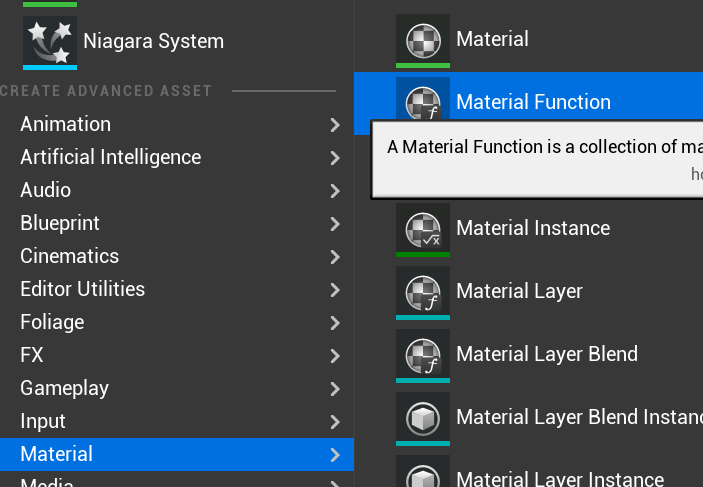Open the FX category
This screenshot has width=703, height=487.
click(x=32, y=355)
